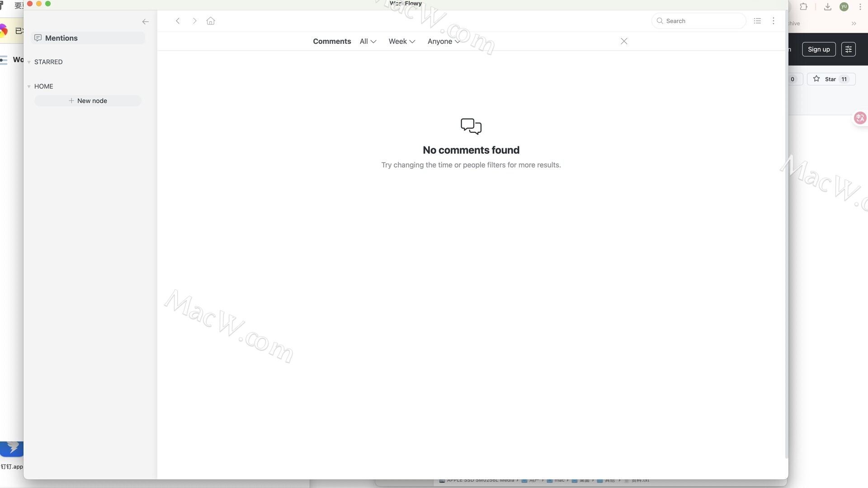This screenshot has height=488, width=868.
Task: Click the 0 counter badge in browser
Action: [793, 79]
